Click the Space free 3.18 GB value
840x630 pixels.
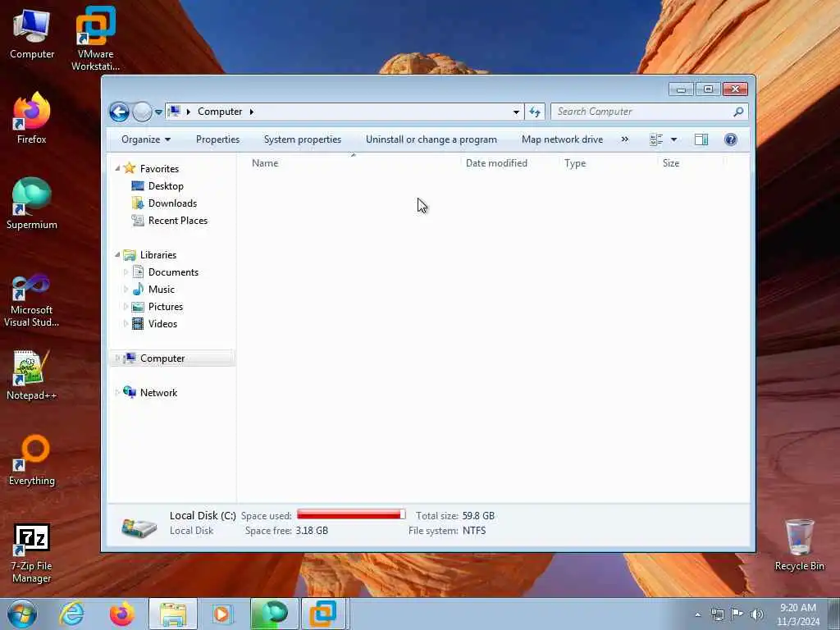[x=312, y=531]
